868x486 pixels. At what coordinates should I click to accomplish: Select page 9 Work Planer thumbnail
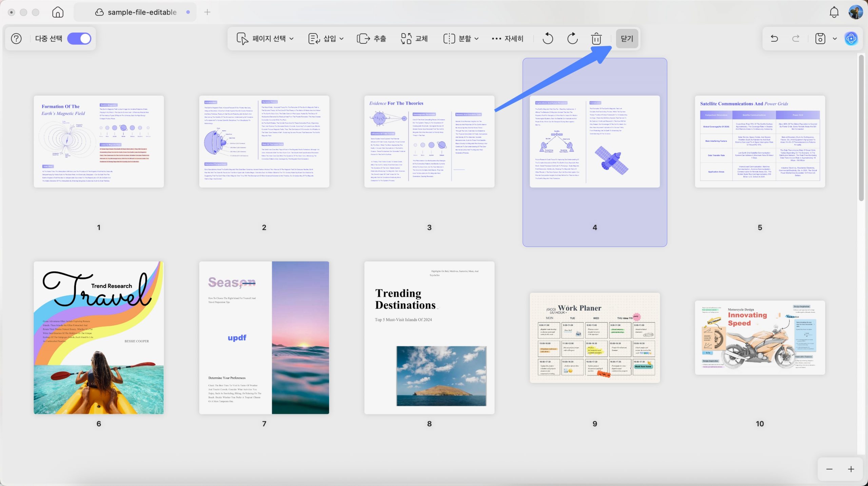tap(595, 337)
